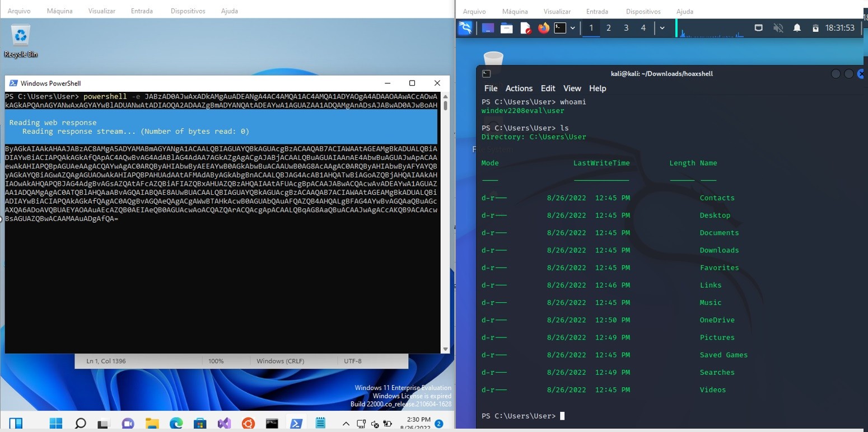Open the Windows Start button

56,424
